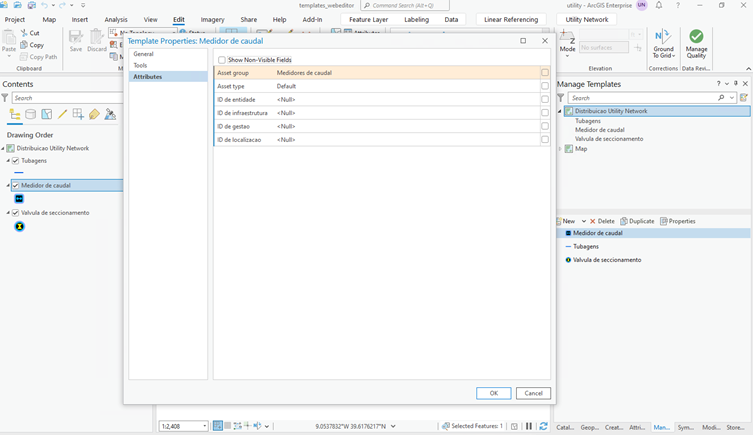This screenshot has height=435, width=753.
Task: Select List By Data Source icon in Contents
Action: [x=30, y=114]
